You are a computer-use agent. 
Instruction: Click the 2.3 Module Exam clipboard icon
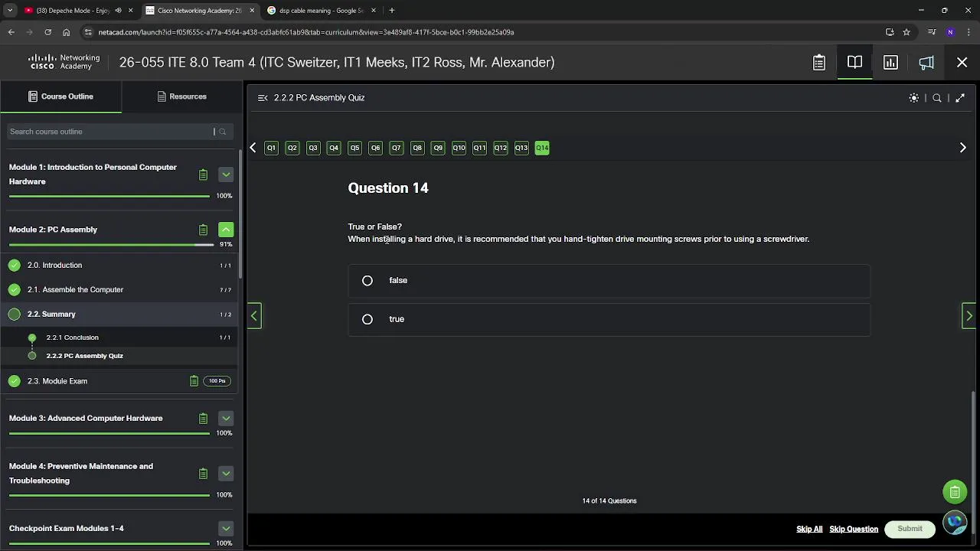[194, 381]
